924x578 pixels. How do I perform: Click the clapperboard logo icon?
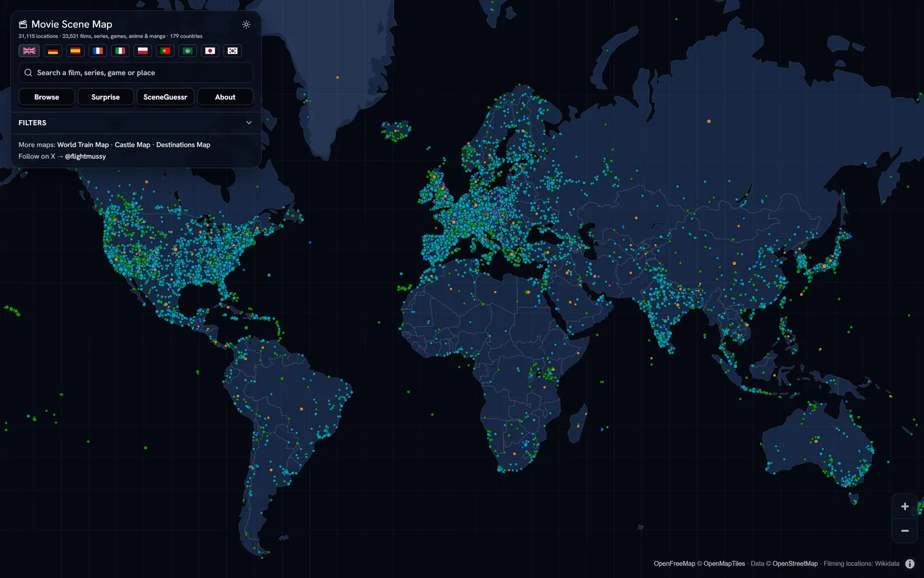coord(23,24)
